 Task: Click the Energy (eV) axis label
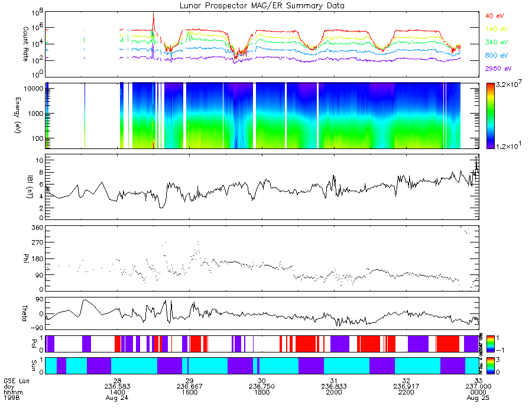[x=17, y=115]
